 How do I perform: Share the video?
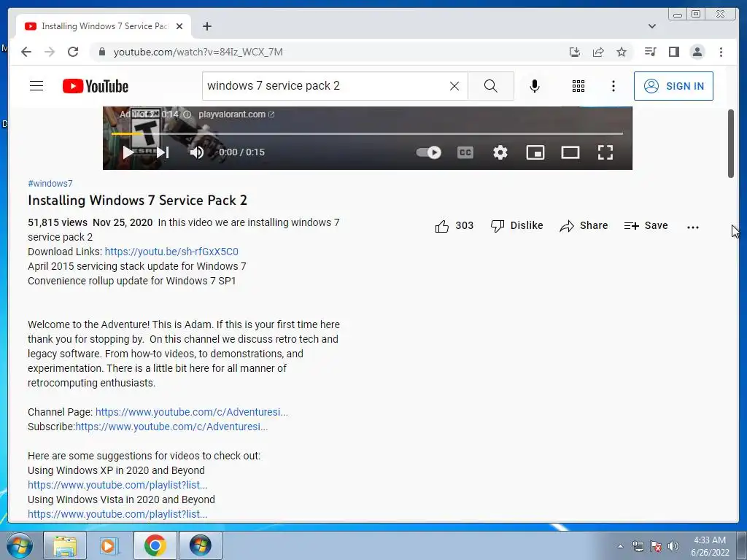coord(584,226)
